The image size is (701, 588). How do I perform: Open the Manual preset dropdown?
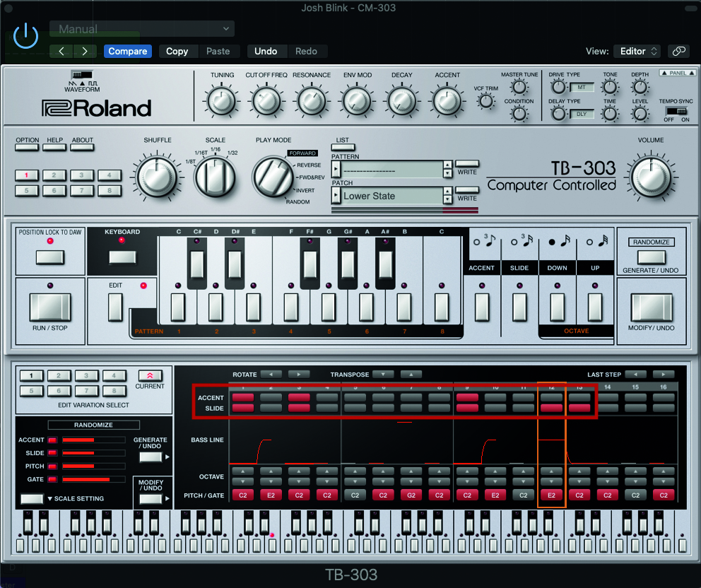(141, 29)
